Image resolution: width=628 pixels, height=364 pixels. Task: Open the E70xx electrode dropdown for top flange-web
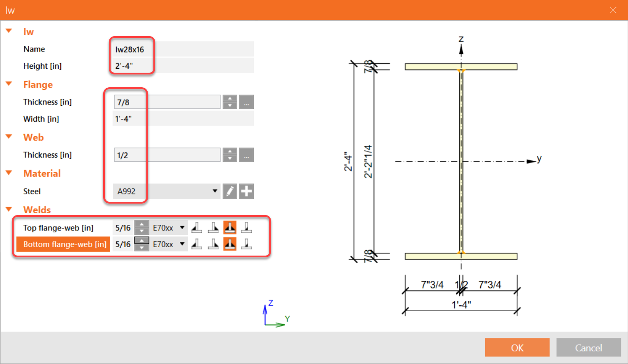click(182, 227)
